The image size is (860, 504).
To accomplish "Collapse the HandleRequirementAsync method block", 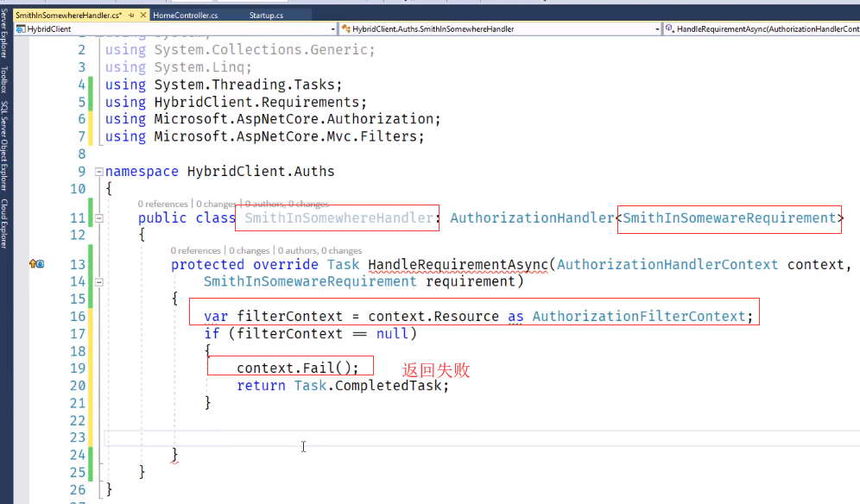I will click(99, 282).
